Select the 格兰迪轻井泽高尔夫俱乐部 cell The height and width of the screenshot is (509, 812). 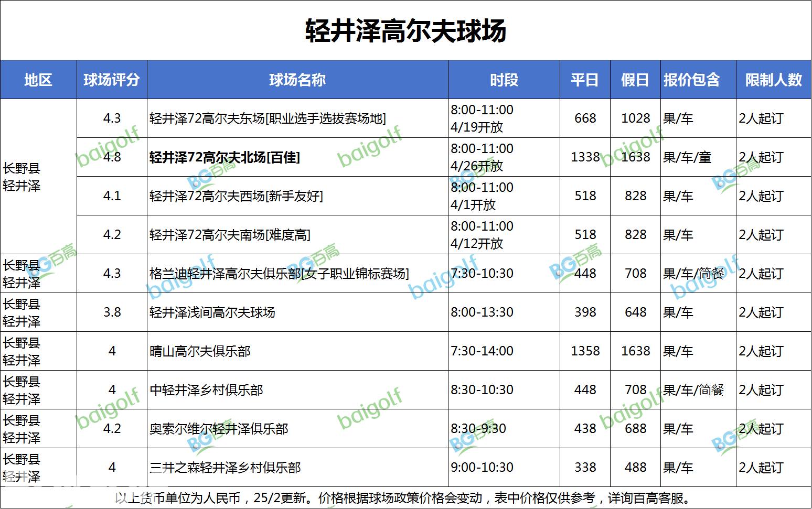click(x=279, y=274)
